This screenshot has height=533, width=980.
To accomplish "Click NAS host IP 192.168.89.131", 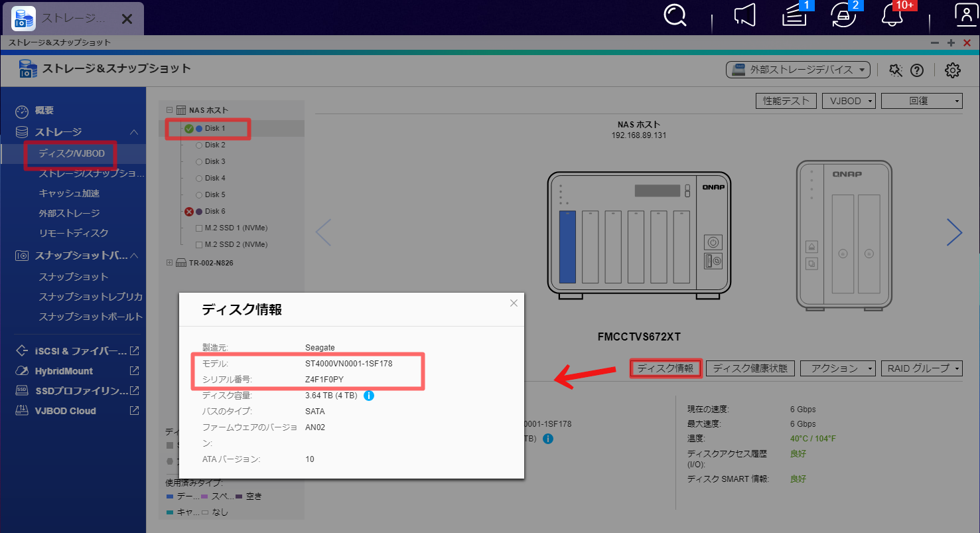I will pyautogui.click(x=639, y=135).
